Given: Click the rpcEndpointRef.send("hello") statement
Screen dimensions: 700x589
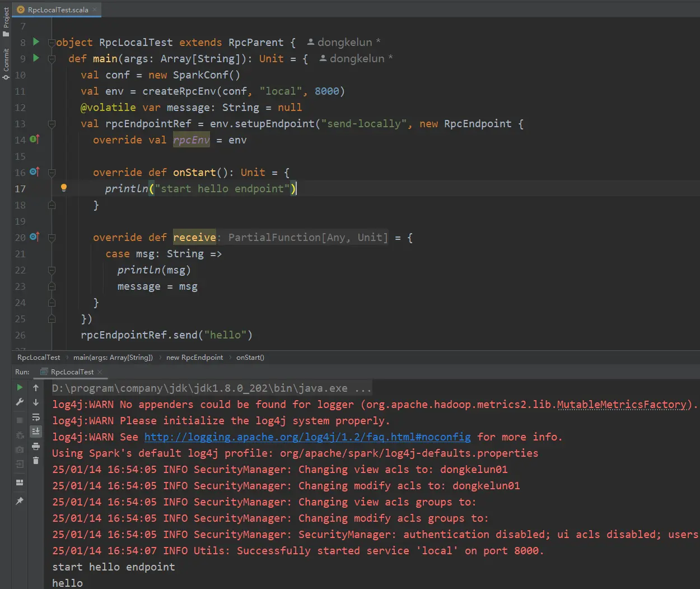Looking at the screenshot, I should tap(166, 335).
